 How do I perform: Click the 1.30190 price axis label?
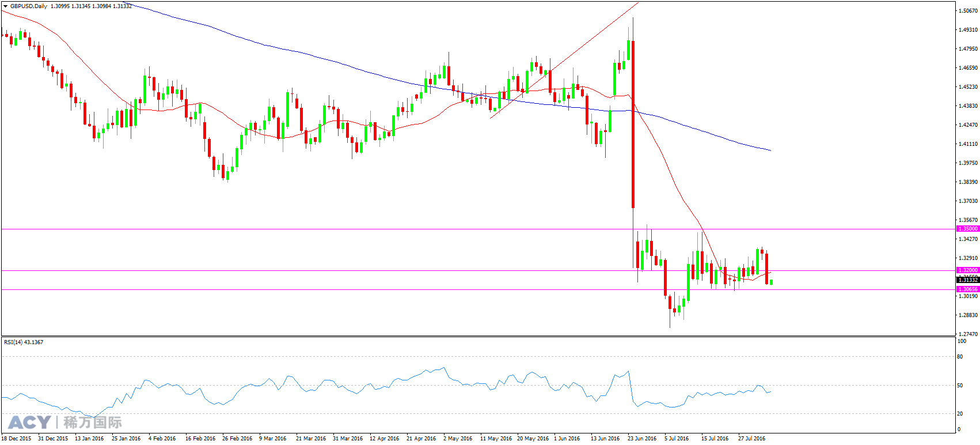[x=968, y=296]
